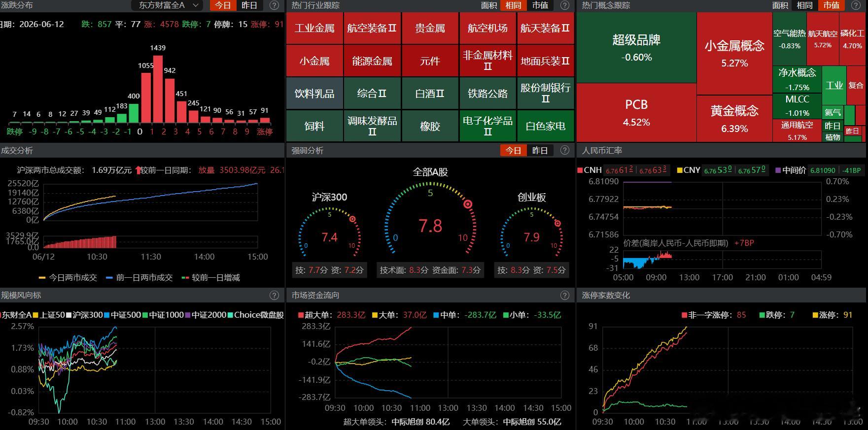Viewport: 868px width, 430px height.
Task: Toggle 中证2000 series in legend
Action: pyautogui.click(x=206, y=315)
